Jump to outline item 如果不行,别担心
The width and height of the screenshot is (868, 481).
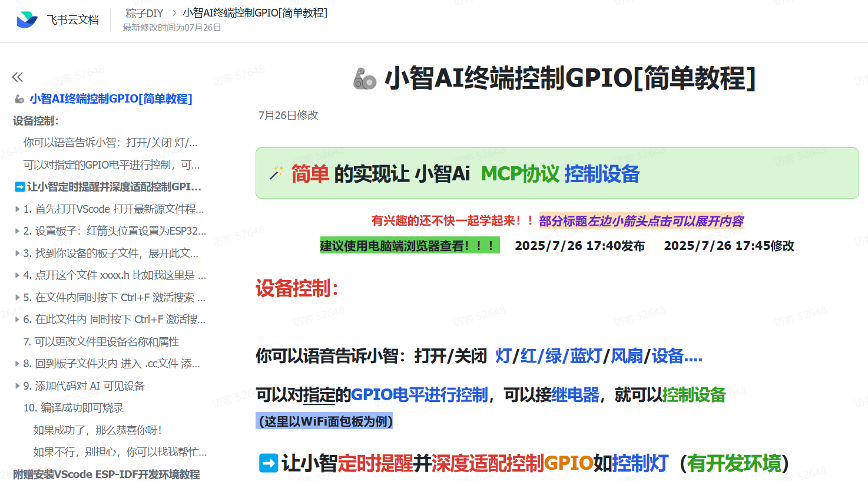[120, 452]
